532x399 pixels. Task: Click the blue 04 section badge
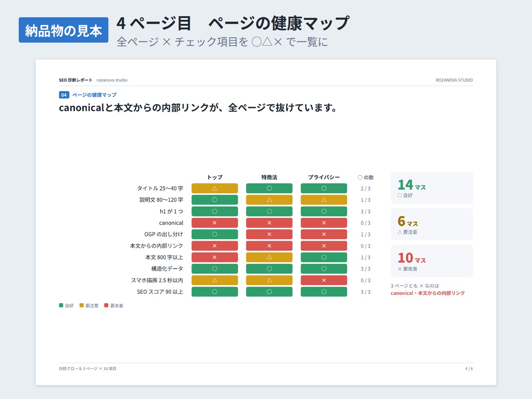pos(64,95)
